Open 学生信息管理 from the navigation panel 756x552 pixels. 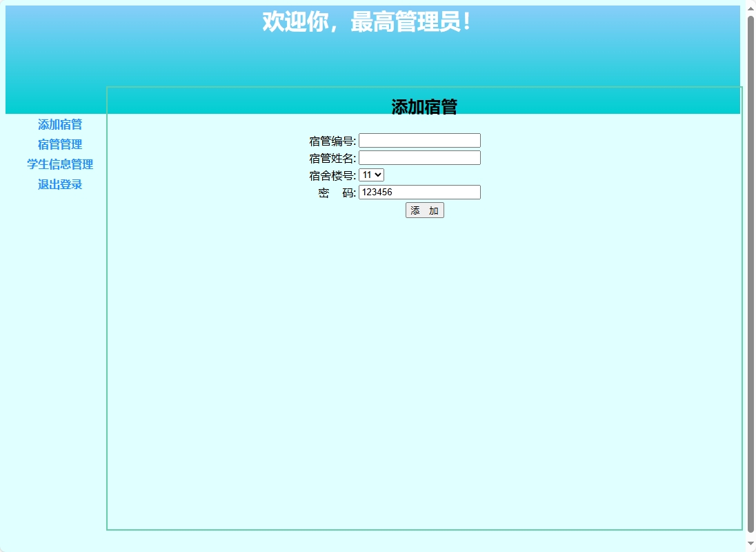(x=60, y=164)
